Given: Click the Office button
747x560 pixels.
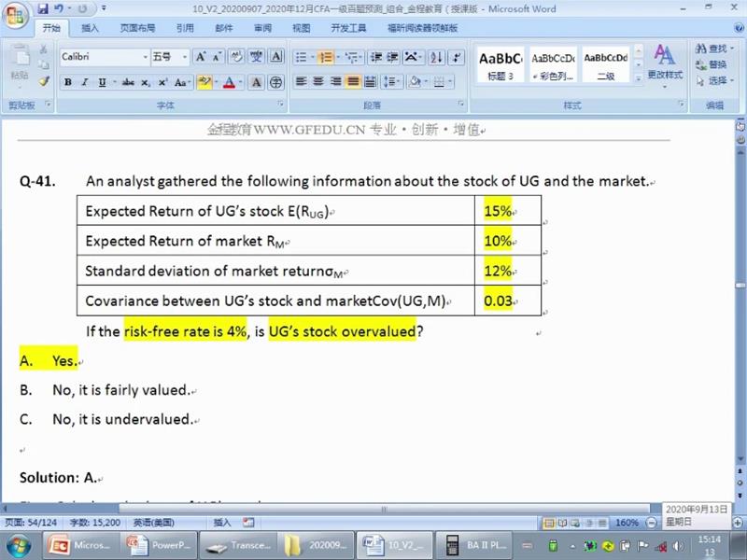Looking at the screenshot, I should [16, 15].
